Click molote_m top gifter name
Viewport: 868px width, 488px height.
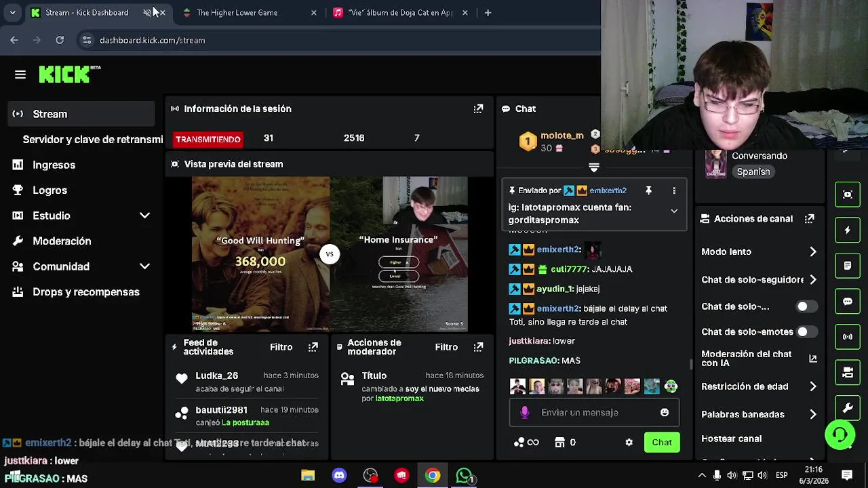click(562, 136)
